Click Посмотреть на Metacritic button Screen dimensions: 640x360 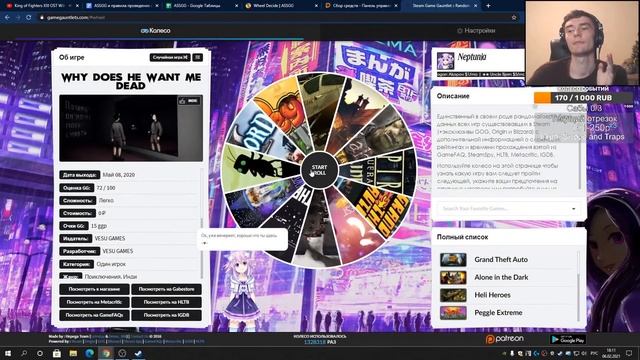tap(94, 302)
